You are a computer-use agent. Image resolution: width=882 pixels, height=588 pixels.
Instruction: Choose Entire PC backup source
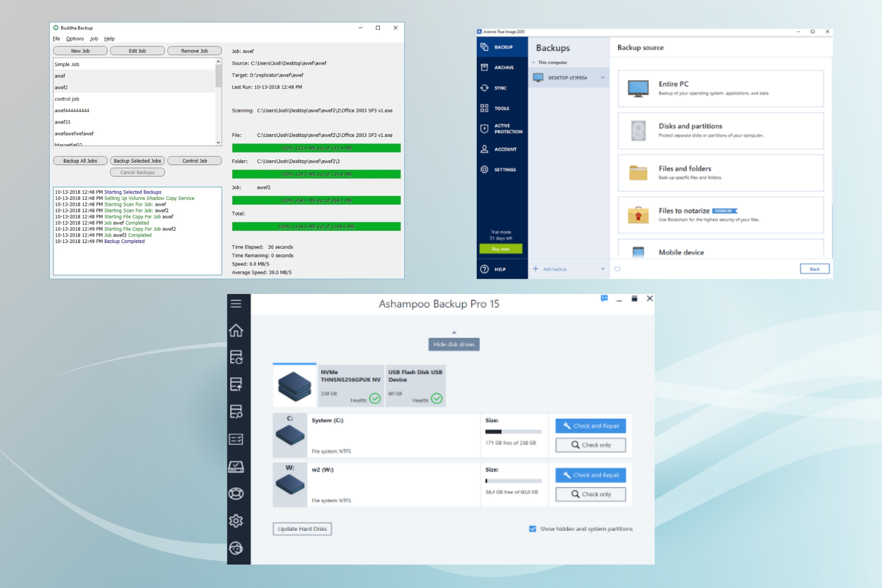click(720, 89)
